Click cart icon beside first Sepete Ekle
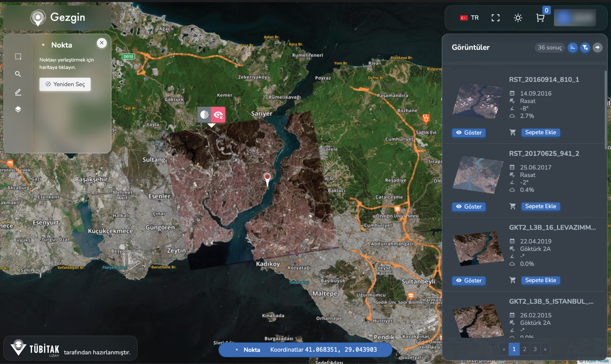Viewport: 611px width, 364px height. tap(512, 132)
